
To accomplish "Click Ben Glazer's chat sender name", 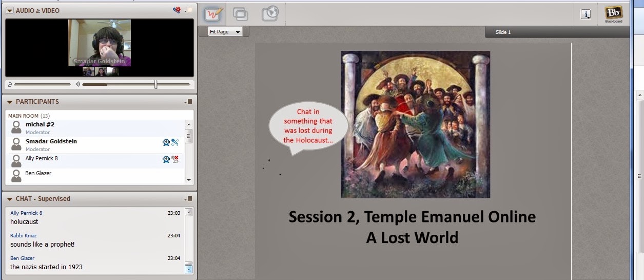I will point(23,258).
